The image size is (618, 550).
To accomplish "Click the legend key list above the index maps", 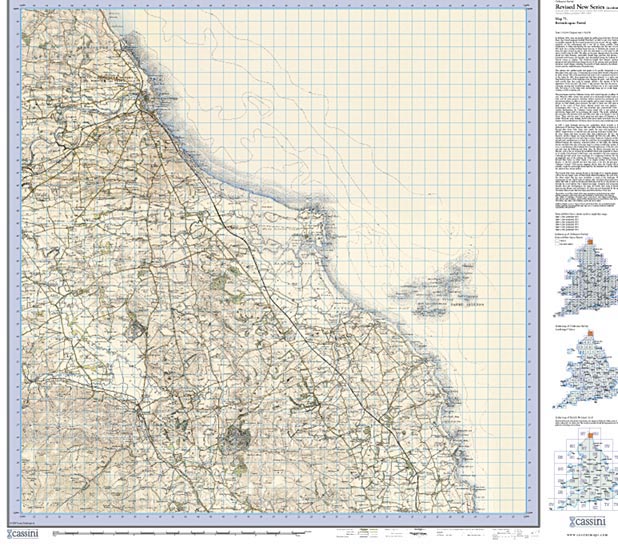I will click(575, 224).
